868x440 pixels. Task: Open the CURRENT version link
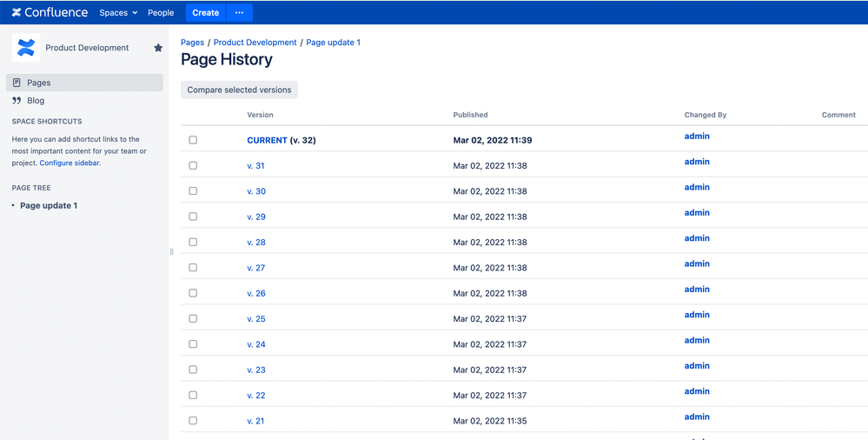(x=267, y=140)
